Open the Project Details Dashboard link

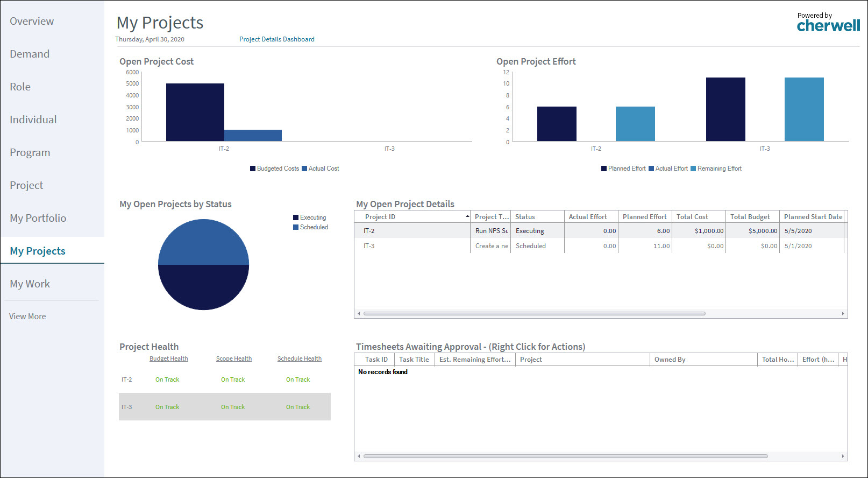277,39
